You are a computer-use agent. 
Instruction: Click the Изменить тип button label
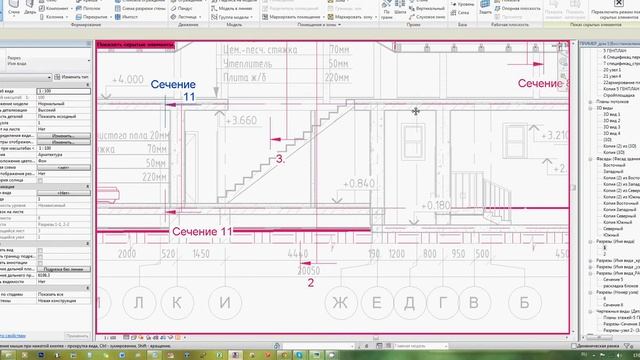pyautogui.click(x=75, y=77)
